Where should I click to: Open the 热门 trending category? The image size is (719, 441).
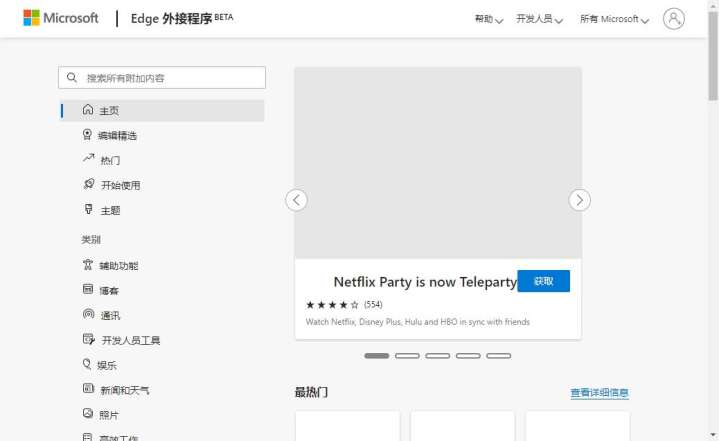110,160
